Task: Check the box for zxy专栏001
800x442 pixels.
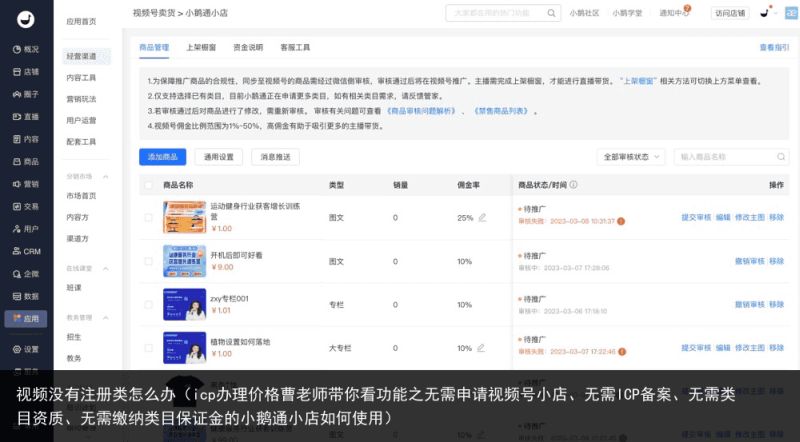Action: [x=148, y=305]
